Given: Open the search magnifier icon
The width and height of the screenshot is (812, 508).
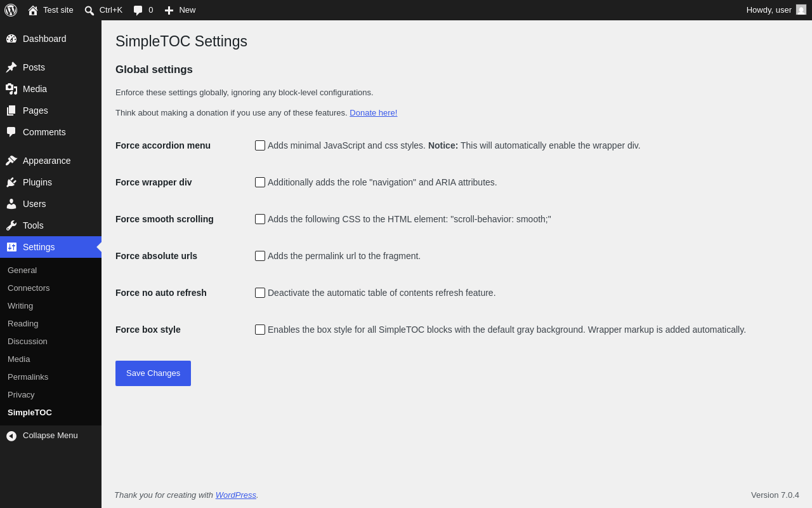Looking at the screenshot, I should [x=89, y=10].
